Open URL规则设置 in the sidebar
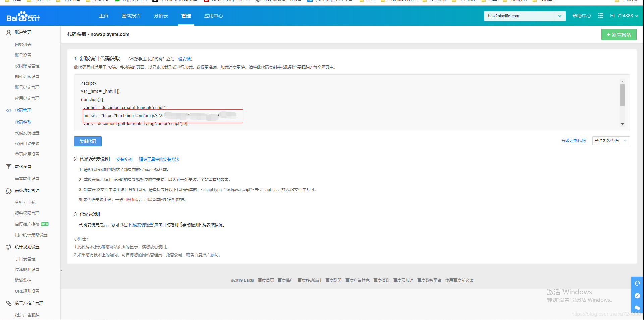 [27, 291]
